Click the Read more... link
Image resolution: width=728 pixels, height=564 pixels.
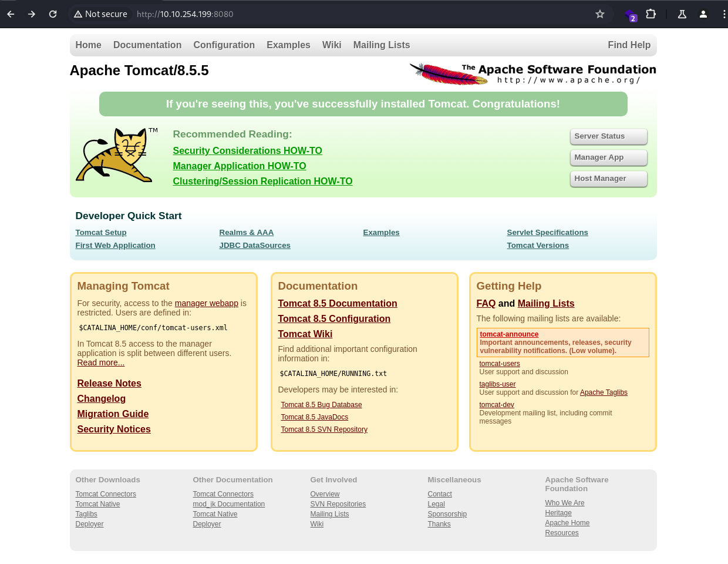coord(101,363)
